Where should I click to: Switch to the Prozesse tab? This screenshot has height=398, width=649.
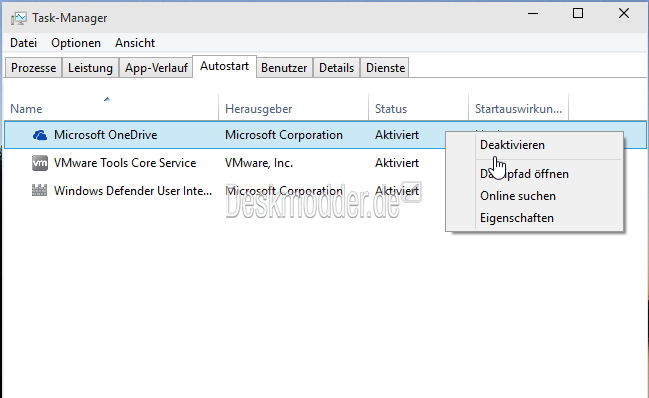pyautogui.click(x=34, y=68)
